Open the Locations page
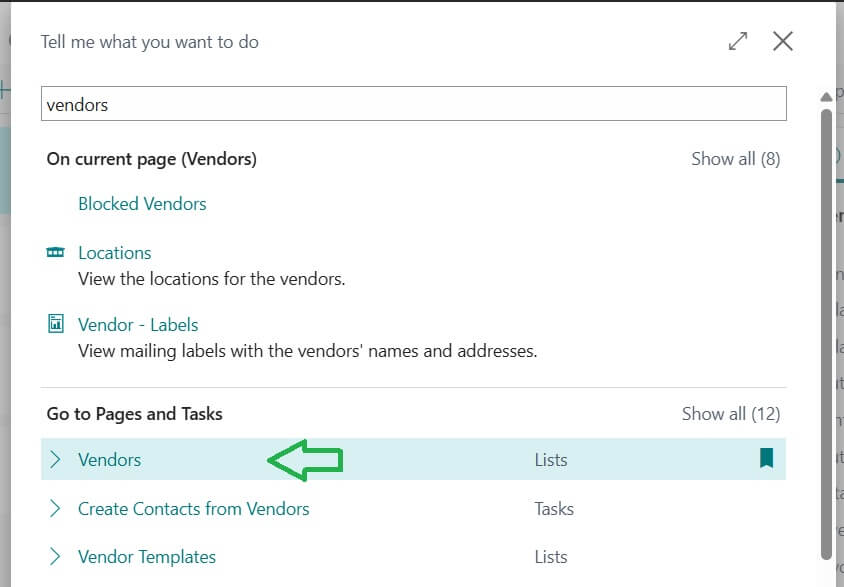The height and width of the screenshot is (587, 844). click(114, 252)
